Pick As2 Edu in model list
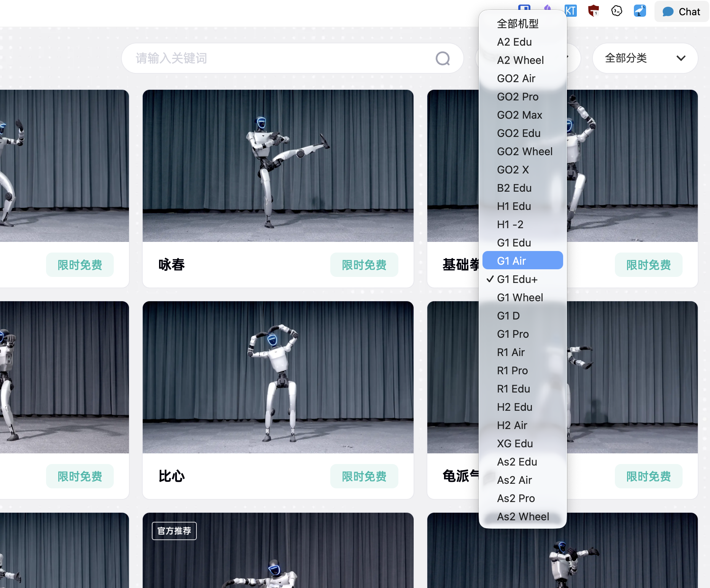This screenshot has width=710, height=588. coord(522,462)
